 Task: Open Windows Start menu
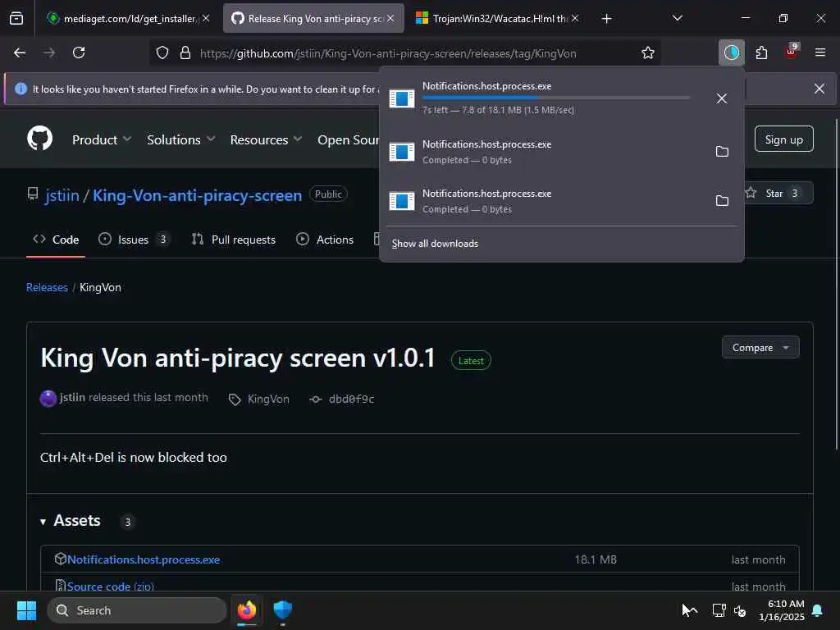pos(26,610)
